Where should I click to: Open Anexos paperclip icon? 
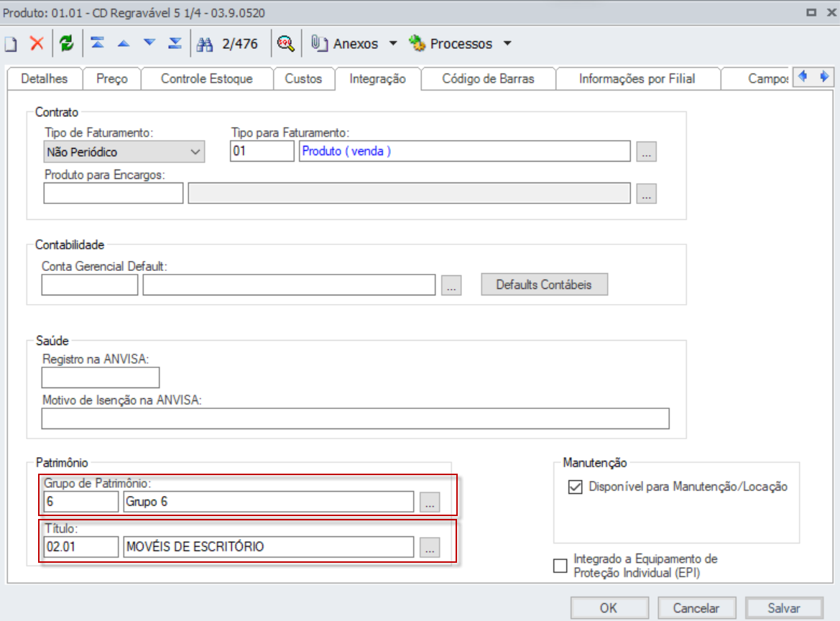coord(319,43)
